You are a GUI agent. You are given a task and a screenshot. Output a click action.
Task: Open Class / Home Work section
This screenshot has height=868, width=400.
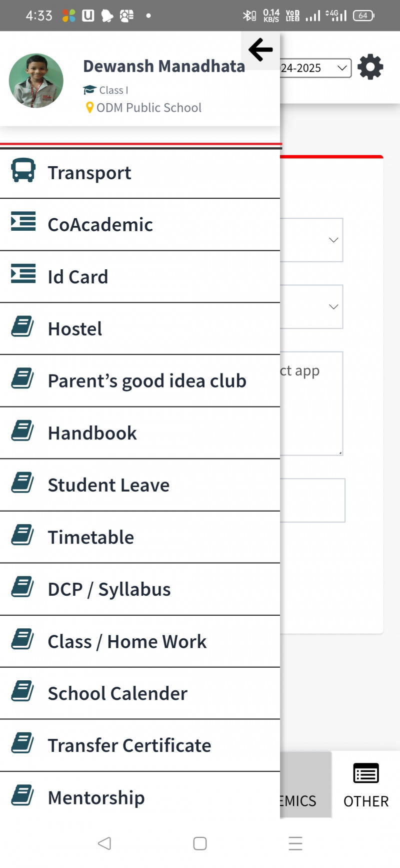pos(127,641)
